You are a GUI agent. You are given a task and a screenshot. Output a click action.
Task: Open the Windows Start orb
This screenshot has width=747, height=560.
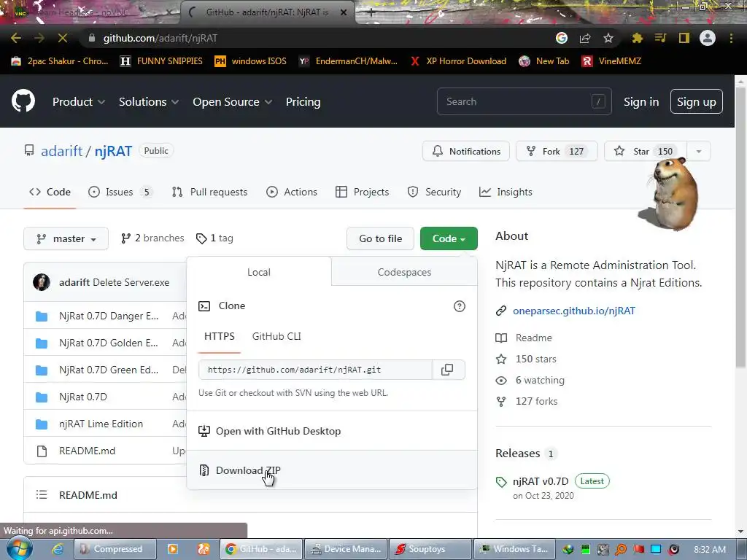tap(20, 548)
